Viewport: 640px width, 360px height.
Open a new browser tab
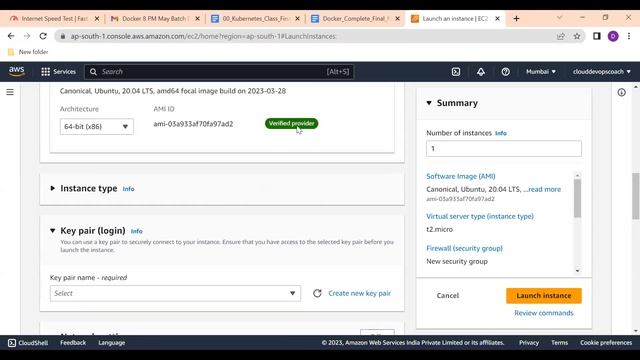[516, 18]
